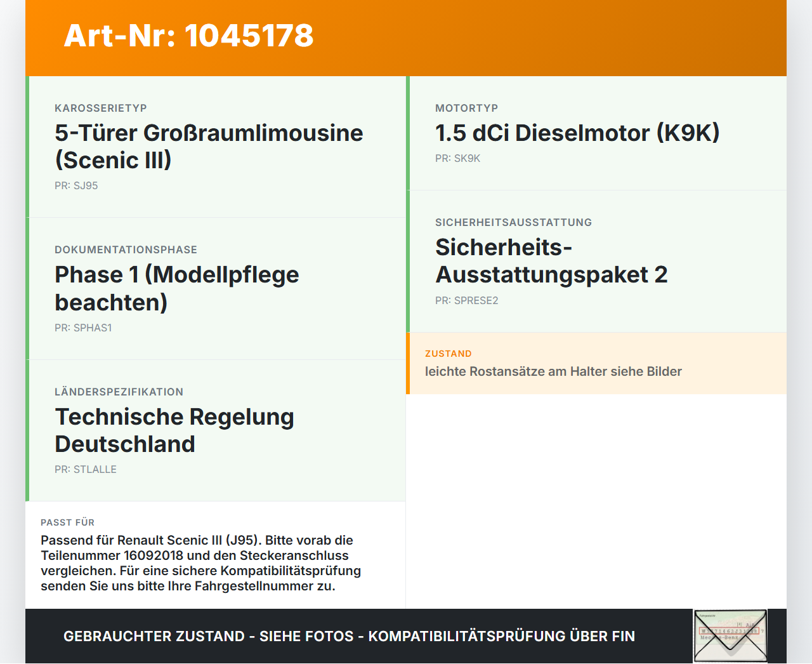Click the PR: SPHAS1 code

[x=83, y=328]
